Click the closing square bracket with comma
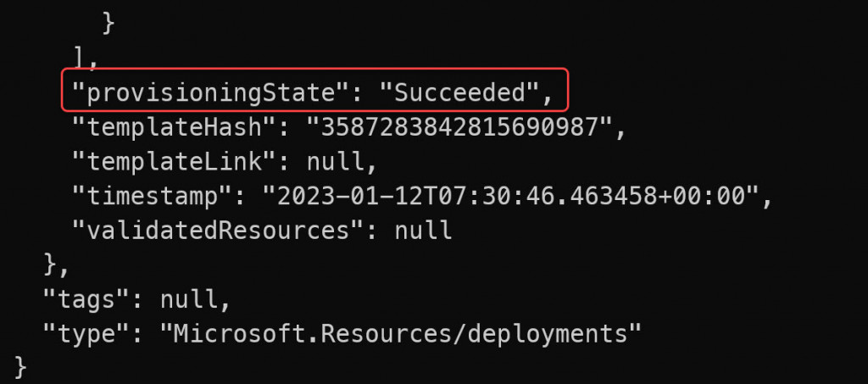The height and width of the screenshot is (384, 868). [x=86, y=58]
